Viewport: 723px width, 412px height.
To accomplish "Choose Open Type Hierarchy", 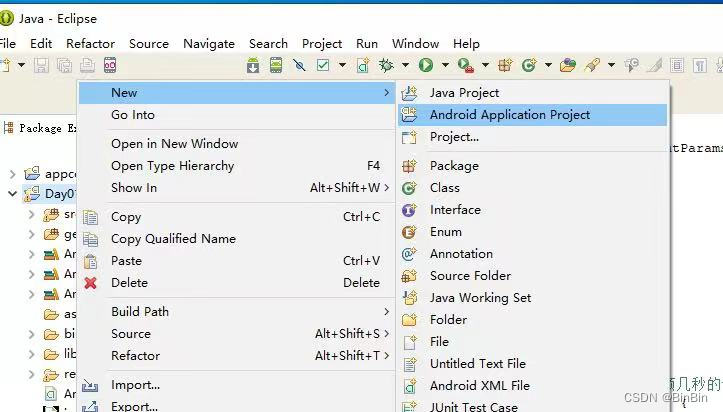I will click(x=237, y=166).
